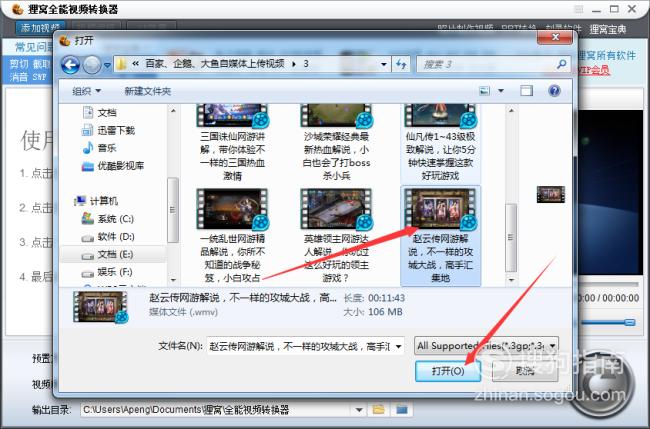Image resolution: width=650 pixels, height=429 pixels.
Task: Select 计算机 in navigation pane
Action: (96, 201)
